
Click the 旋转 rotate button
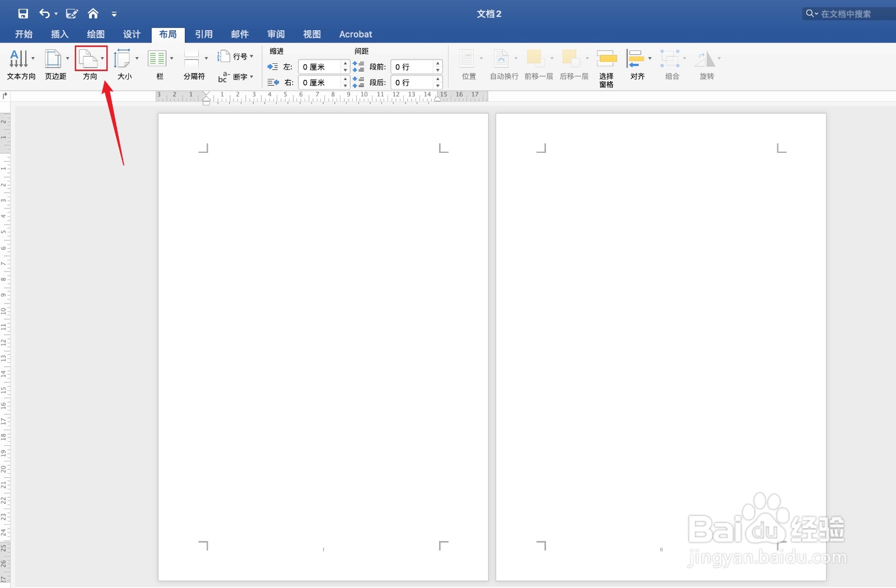pyautogui.click(x=707, y=64)
